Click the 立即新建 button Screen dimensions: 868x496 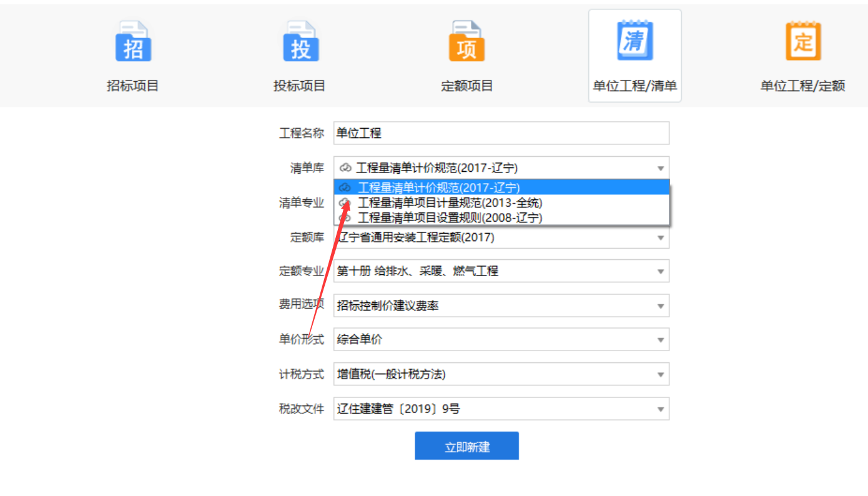467,446
